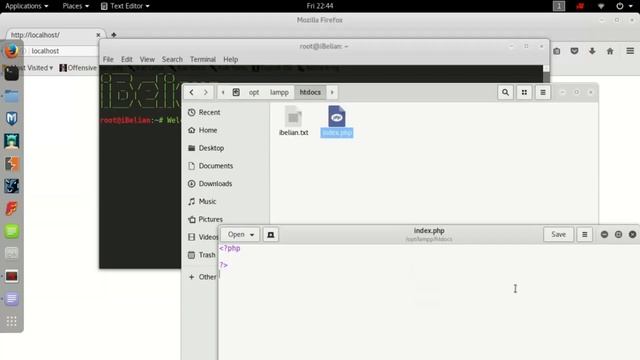Open Firefox Pocket icon
Screen dimensions: 640x360
(x=574, y=51)
